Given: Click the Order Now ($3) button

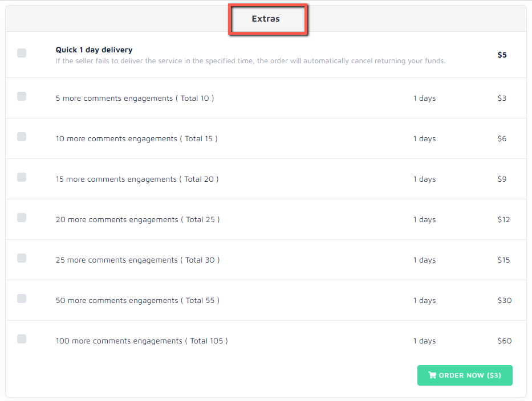Looking at the screenshot, I should [x=465, y=375].
